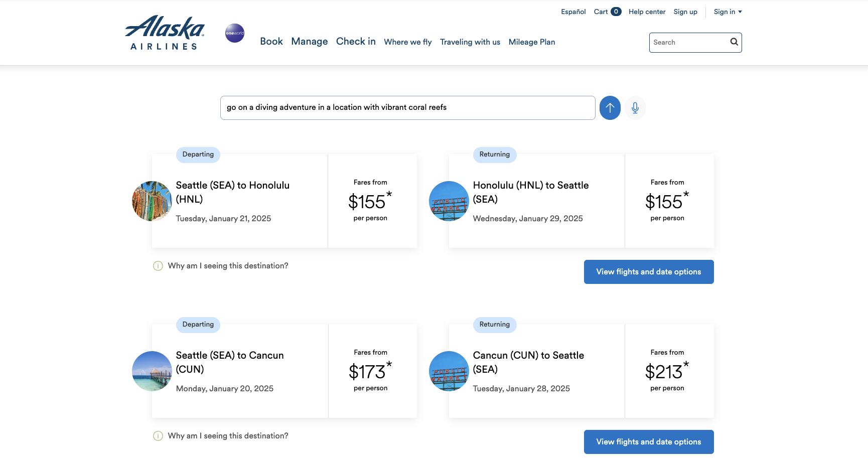Image resolution: width=868 pixels, height=463 pixels.
Task: Click the $213 fare for Cancun–Seattle
Action: click(x=667, y=371)
